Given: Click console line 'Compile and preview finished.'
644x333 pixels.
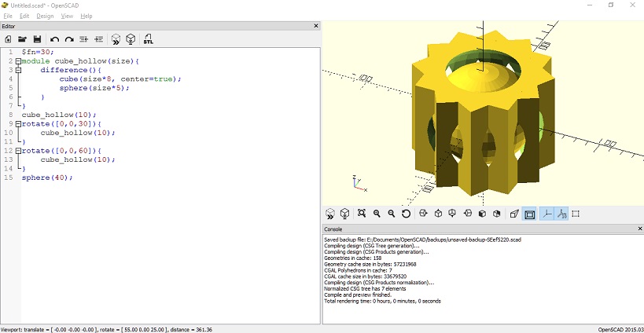Looking at the screenshot, I should click(358, 295).
